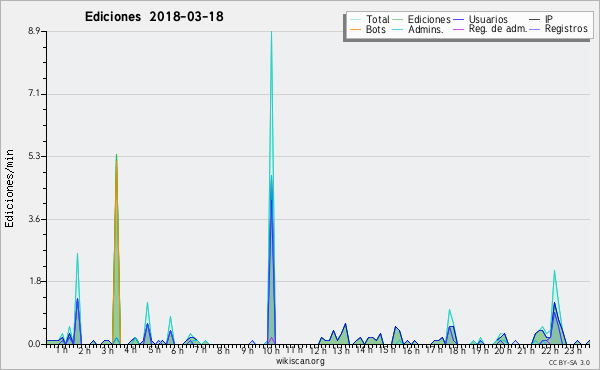Click the chart title Ediciones 2018-03-18
Viewport: 600px width, 370px height.
click(x=154, y=17)
